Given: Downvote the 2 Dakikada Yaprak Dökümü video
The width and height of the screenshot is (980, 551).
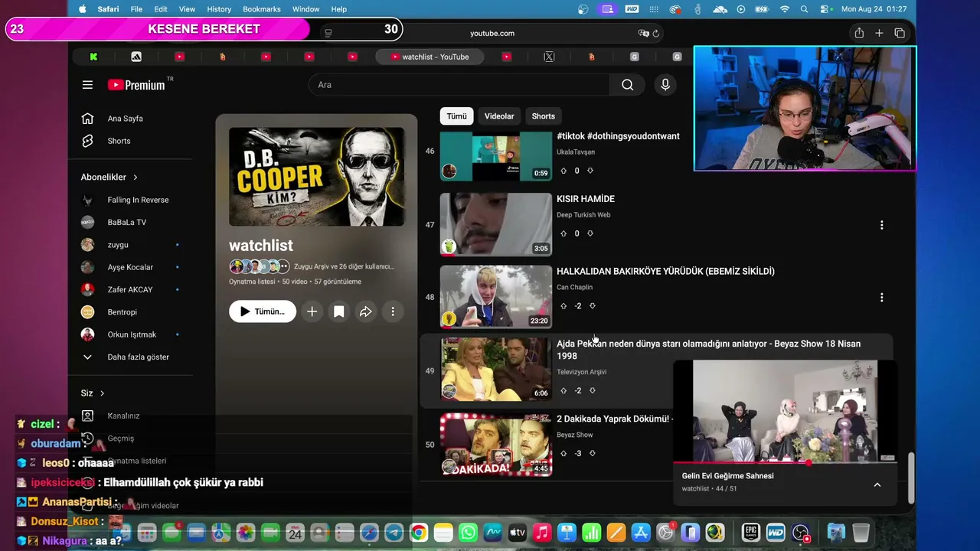Looking at the screenshot, I should pos(592,453).
